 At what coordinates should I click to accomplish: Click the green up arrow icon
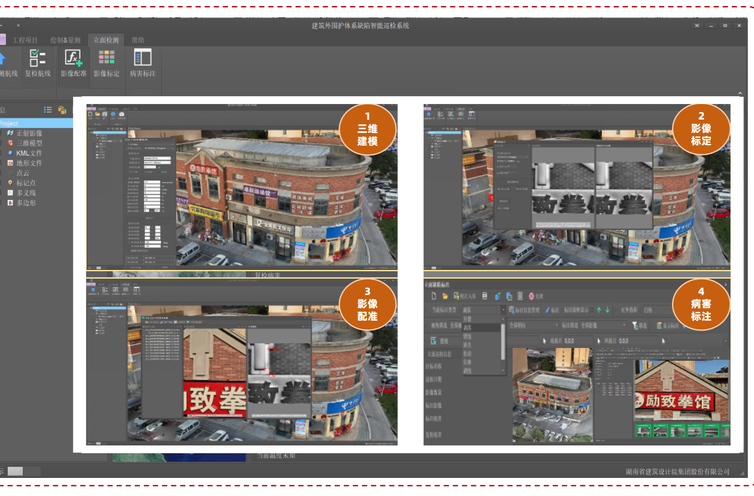pos(599,310)
